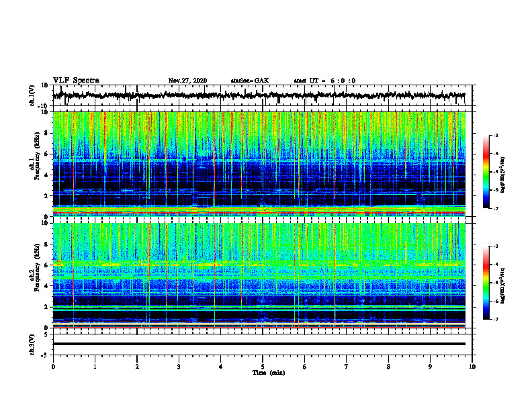Click the time axis tick label '5'
The height and width of the screenshot is (411, 532).
[x=263, y=366]
